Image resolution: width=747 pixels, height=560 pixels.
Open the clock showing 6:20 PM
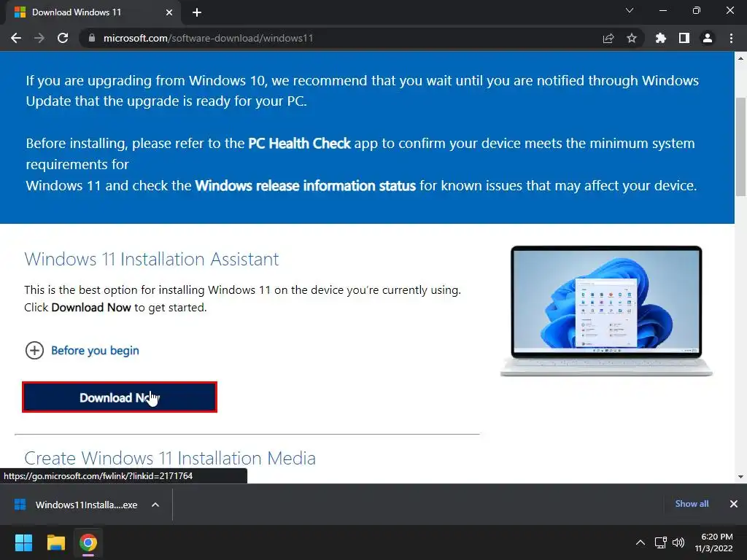tap(713, 542)
